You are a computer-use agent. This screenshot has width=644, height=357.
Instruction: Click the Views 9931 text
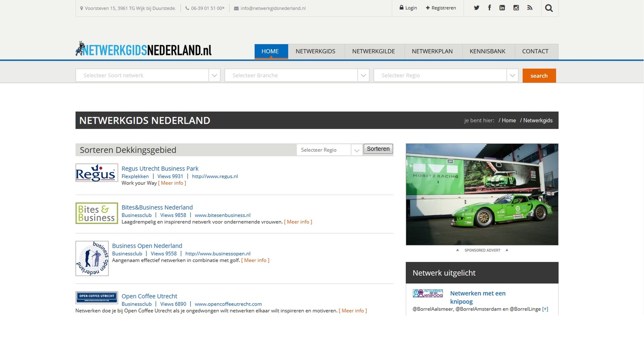pyautogui.click(x=170, y=176)
